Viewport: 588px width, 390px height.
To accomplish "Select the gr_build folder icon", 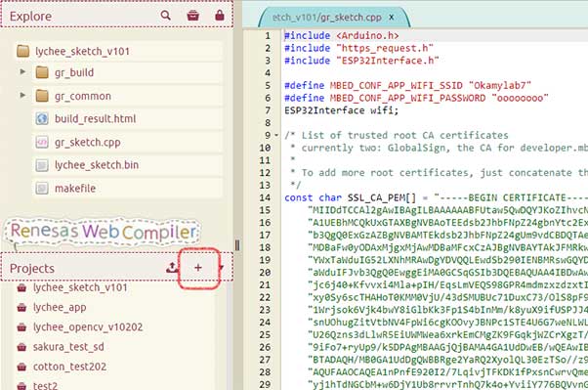I will (x=42, y=72).
